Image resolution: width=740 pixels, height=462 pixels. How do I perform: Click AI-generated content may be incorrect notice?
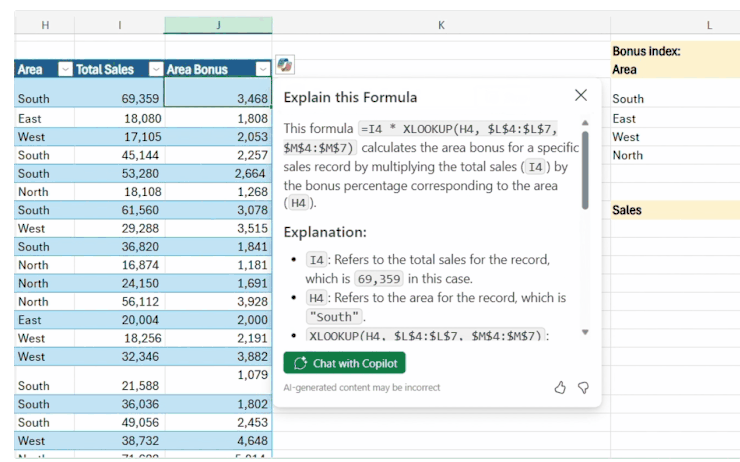coord(362,387)
